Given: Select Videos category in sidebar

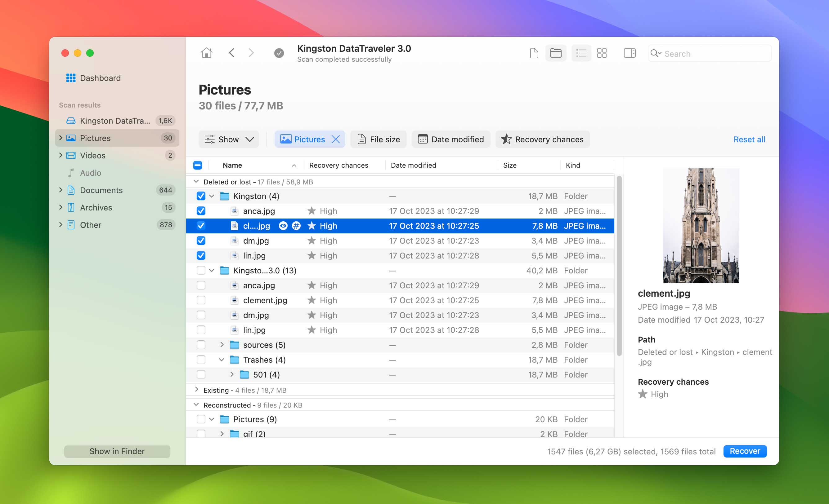Looking at the screenshot, I should tap(117, 155).
